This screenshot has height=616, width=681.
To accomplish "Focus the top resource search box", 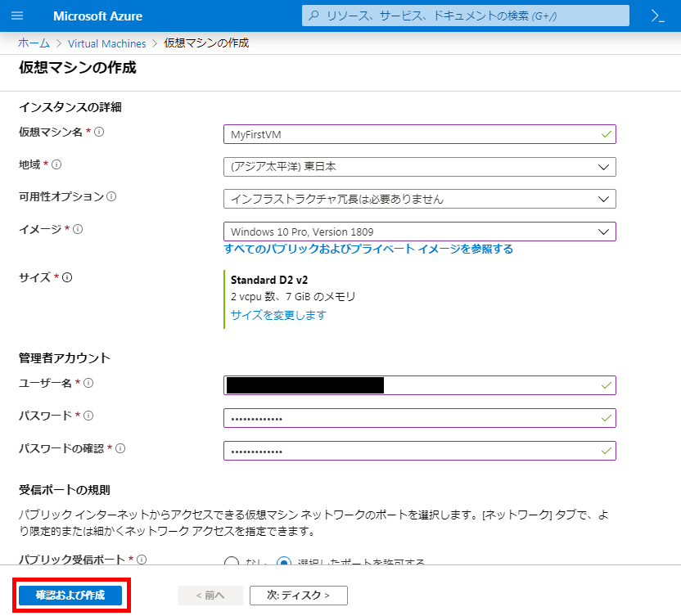I will tap(465, 16).
